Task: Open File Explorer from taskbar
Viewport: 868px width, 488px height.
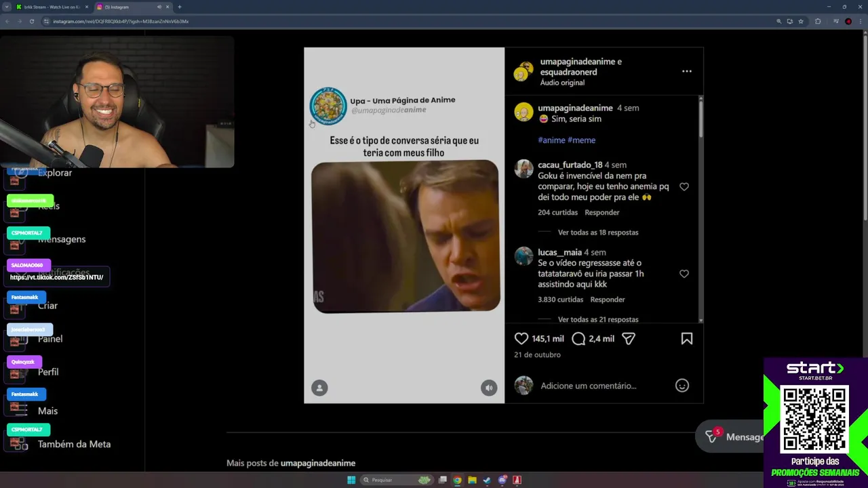Action: point(472,480)
